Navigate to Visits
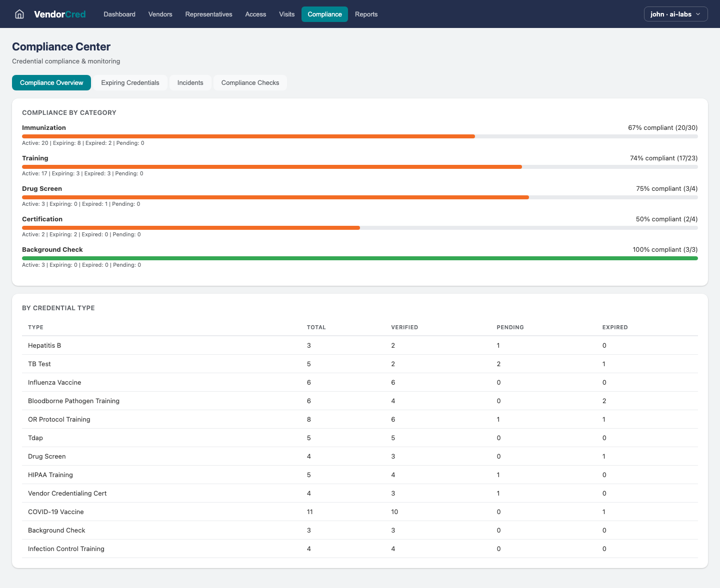This screenshot has width=720, height=588. (x=286, y=14)
